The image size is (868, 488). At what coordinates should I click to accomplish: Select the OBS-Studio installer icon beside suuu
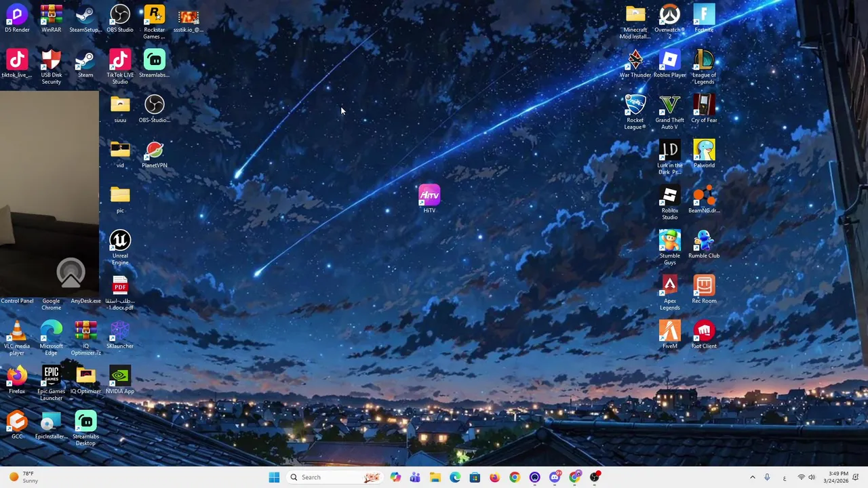tap(155, 110)
